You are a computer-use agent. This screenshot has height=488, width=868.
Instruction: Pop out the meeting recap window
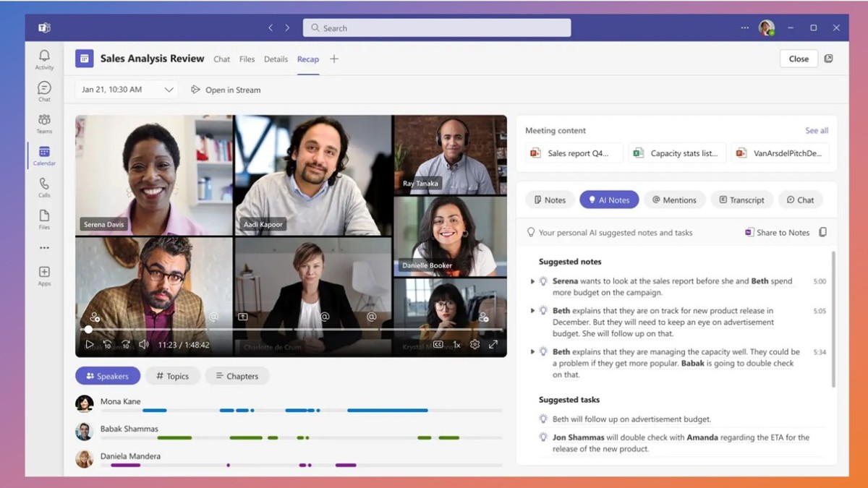[x=829, y=59]
